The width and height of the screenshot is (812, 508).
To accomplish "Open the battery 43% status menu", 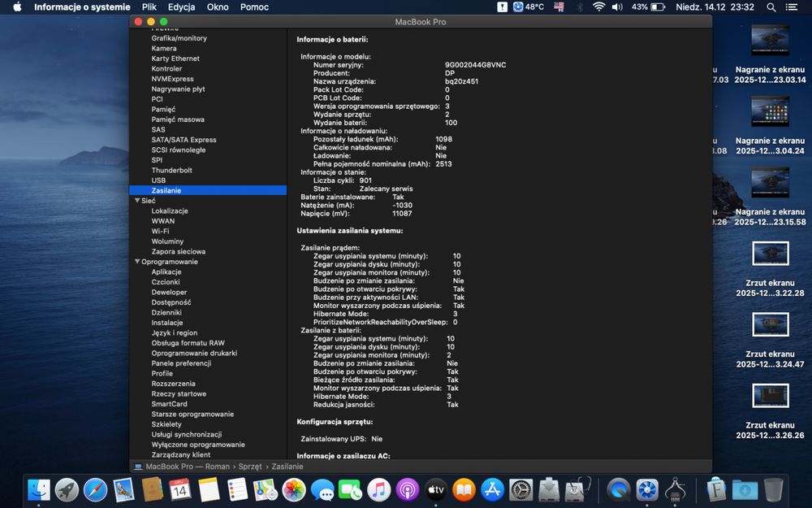I will [648, 7].
